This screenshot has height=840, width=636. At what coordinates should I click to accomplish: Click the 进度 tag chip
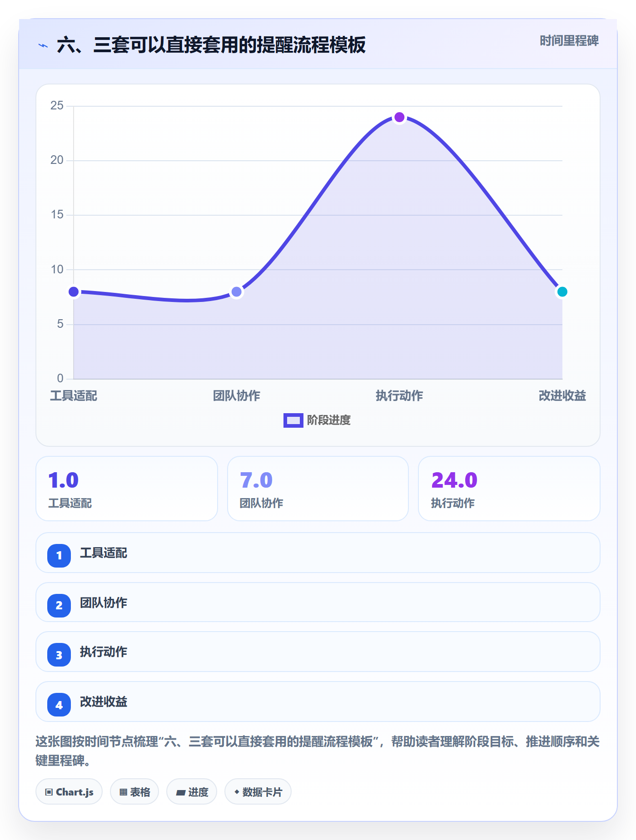pyautogui.click(x=192, y=791)
